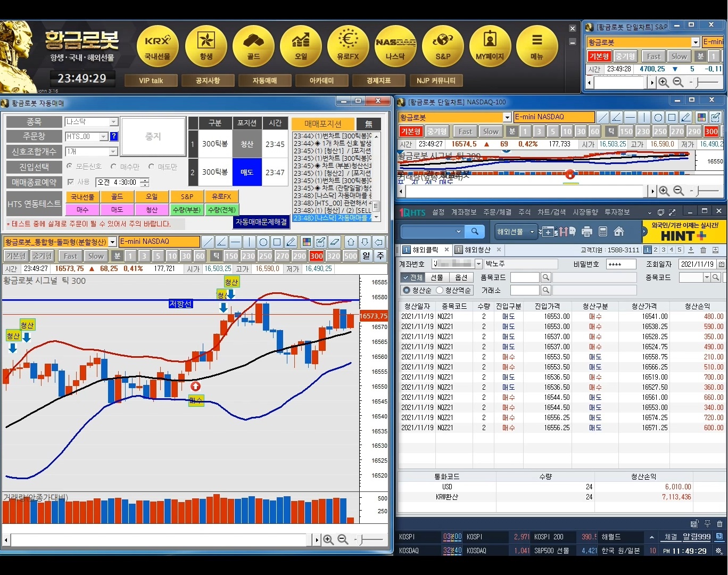Expand 해외선물 dropdown in 1QHTS toolbar

(x=532, y=232)
